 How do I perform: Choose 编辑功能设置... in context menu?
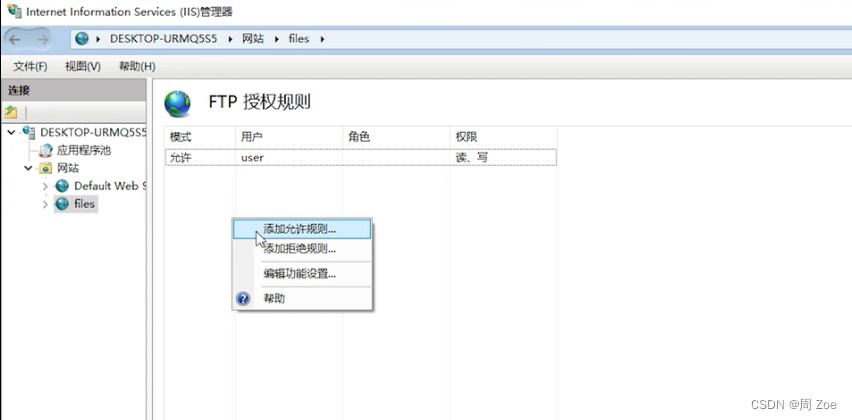[x=302, y=274]
